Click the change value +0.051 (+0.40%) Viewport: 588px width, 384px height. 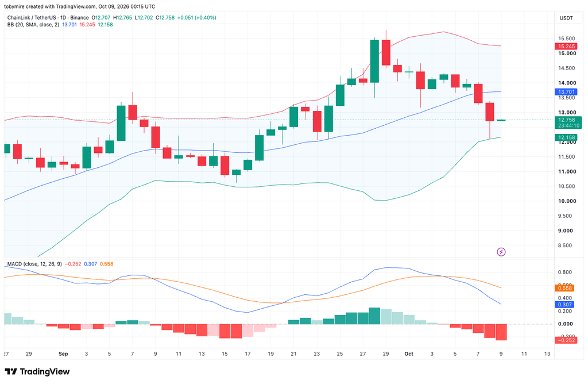[x=197, y=18]
